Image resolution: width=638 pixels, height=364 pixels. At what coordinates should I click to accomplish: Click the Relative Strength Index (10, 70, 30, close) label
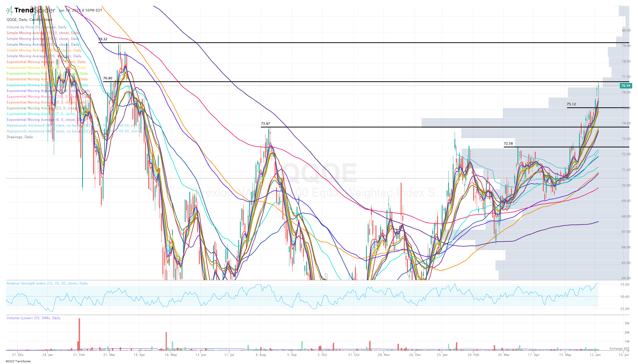coord(47,284)
